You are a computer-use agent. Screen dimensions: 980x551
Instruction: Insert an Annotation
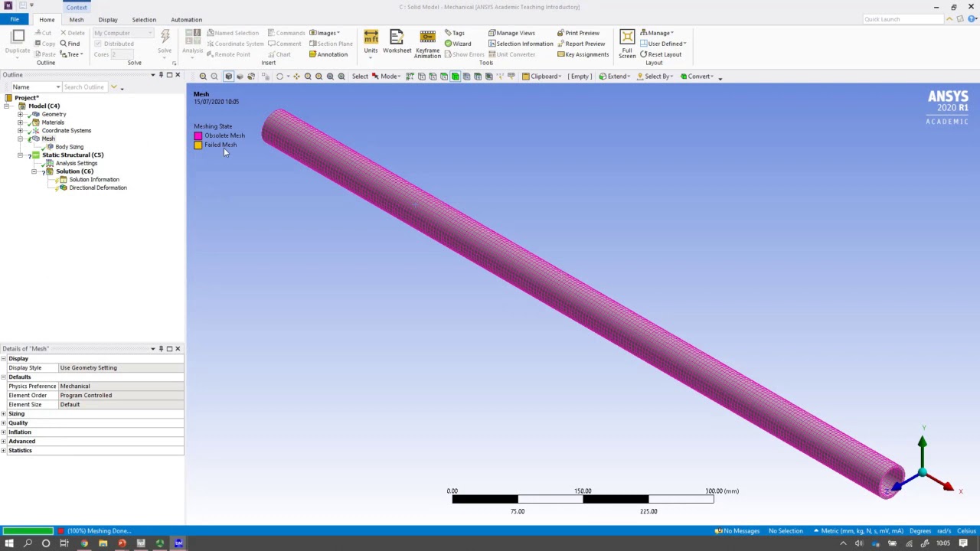coord(328,54)
